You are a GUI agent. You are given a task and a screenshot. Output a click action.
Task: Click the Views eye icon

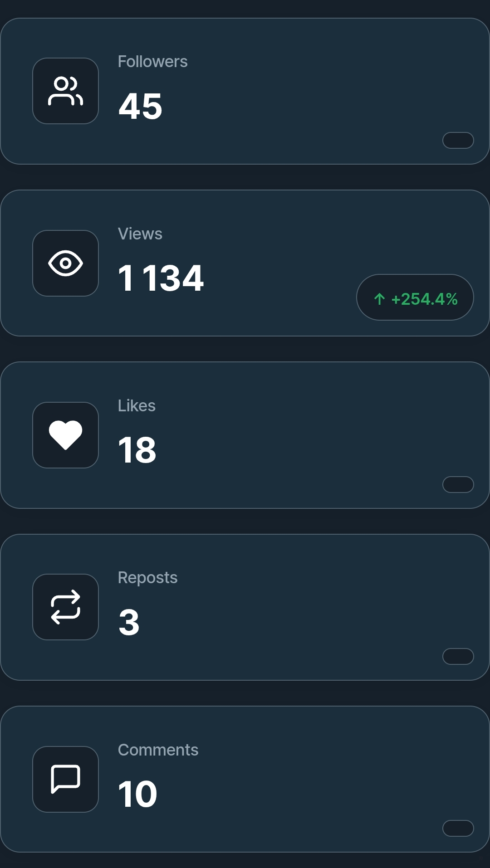coord(65,263)
